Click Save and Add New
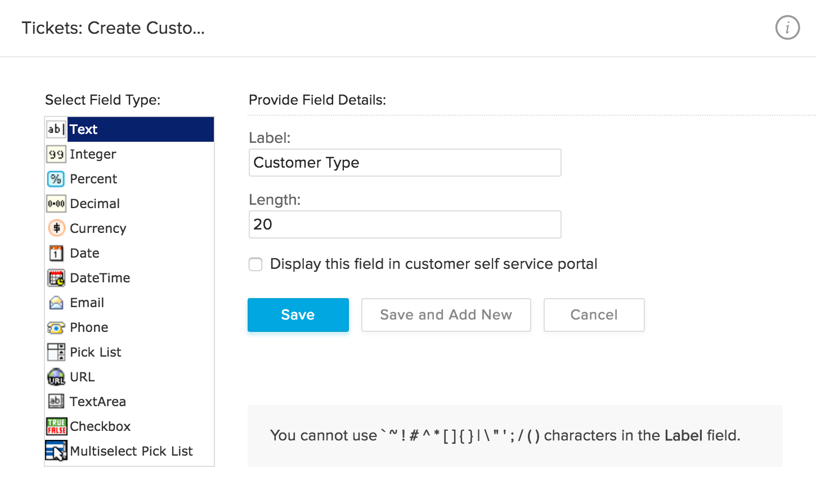 point(446,315)
